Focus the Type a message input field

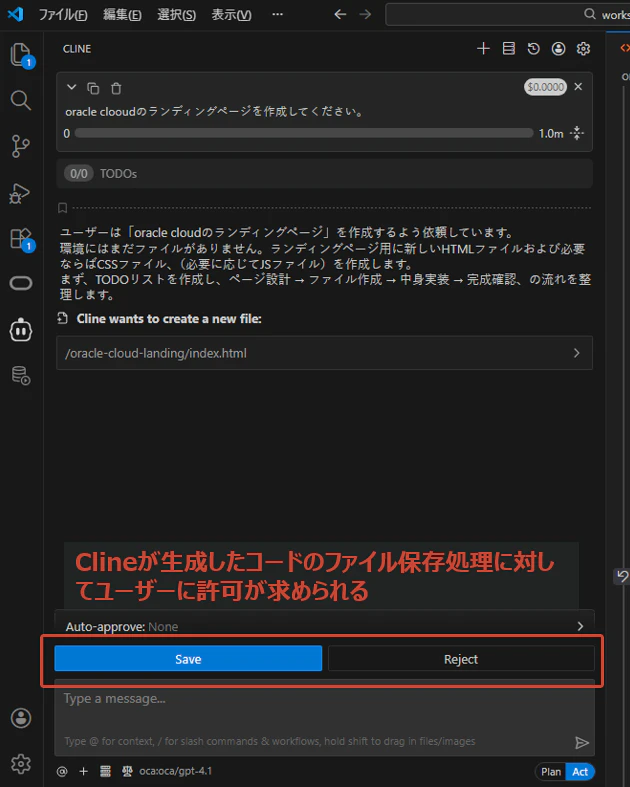tap(324, 718)
